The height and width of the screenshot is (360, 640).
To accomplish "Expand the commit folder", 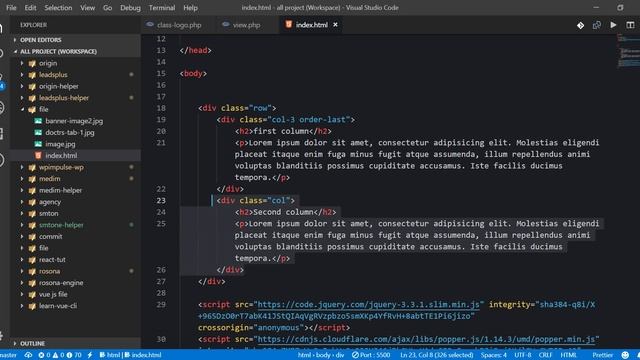I will (x=51, y=237).
